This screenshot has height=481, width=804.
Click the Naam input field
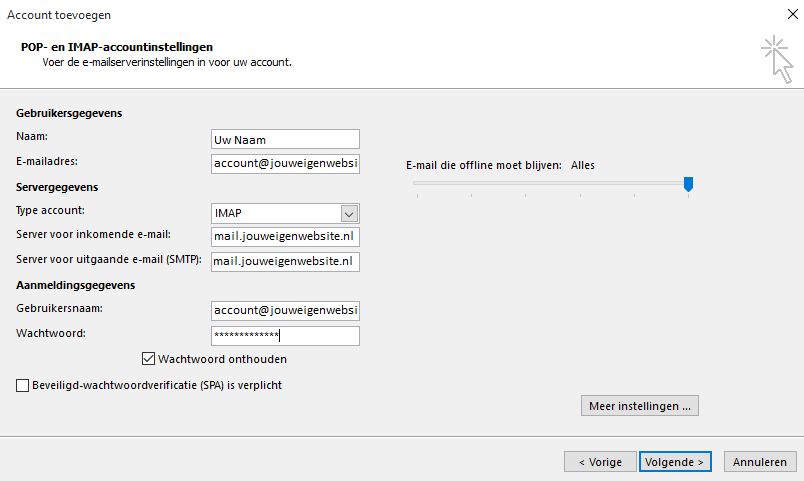point(285,139)
